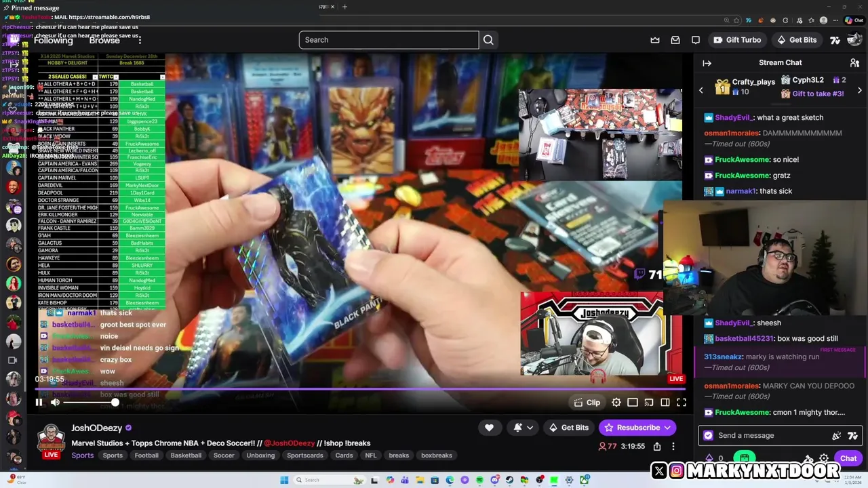
Task: Select the Cards tag
Action: tap(344, 455)
